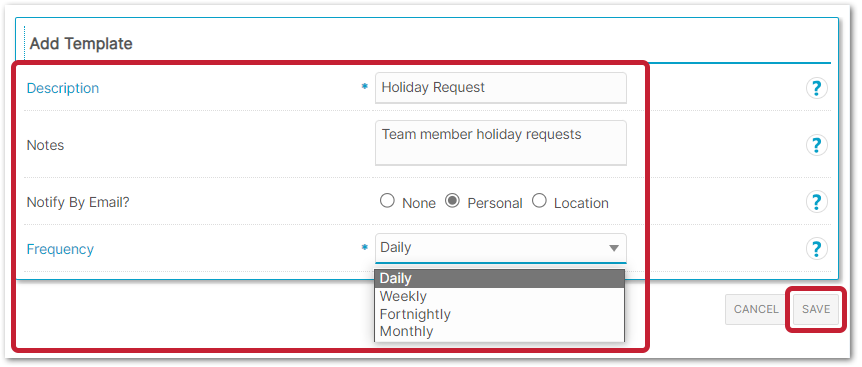Select the None email notification option
Screen dimensions: 862x367
coord(388,201)
